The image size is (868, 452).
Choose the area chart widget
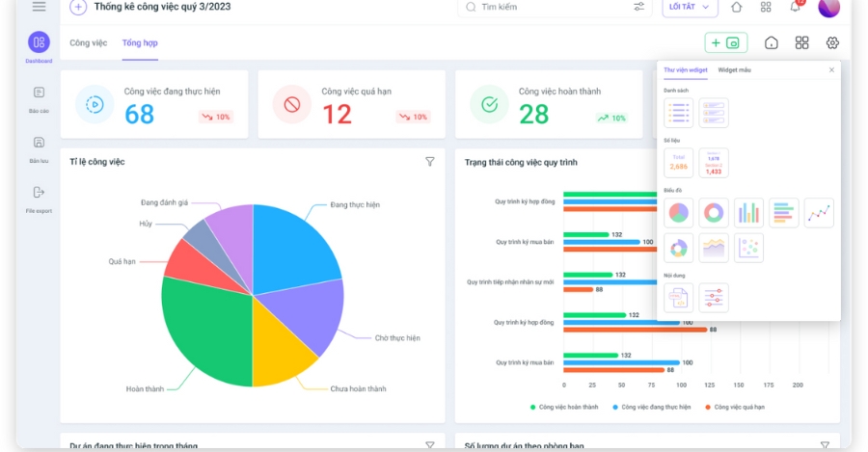[714, 248]
